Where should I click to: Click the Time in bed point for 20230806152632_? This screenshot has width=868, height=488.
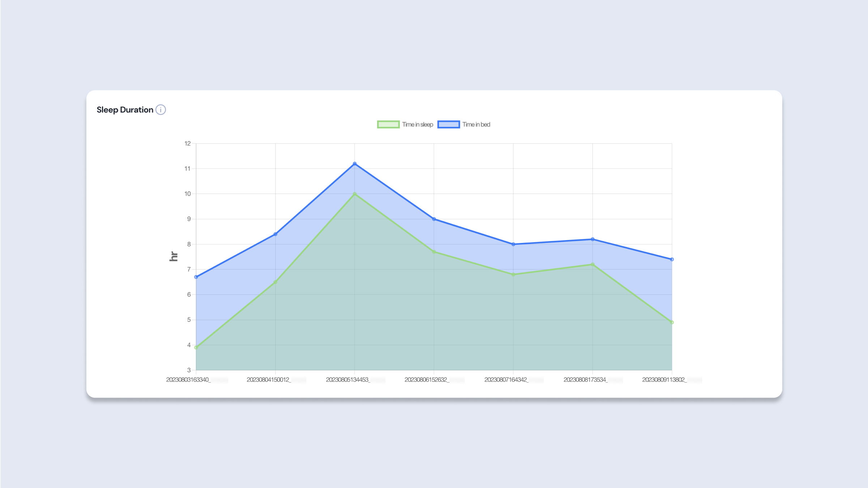click(x=434, y=219)
